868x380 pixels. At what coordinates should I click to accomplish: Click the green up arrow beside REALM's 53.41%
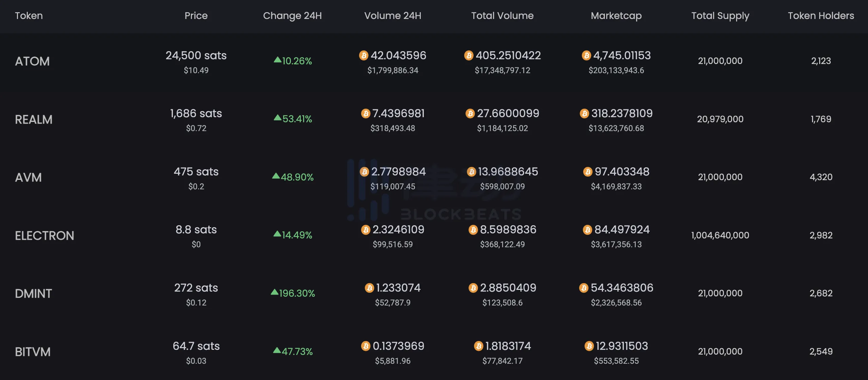pos(277,118)
